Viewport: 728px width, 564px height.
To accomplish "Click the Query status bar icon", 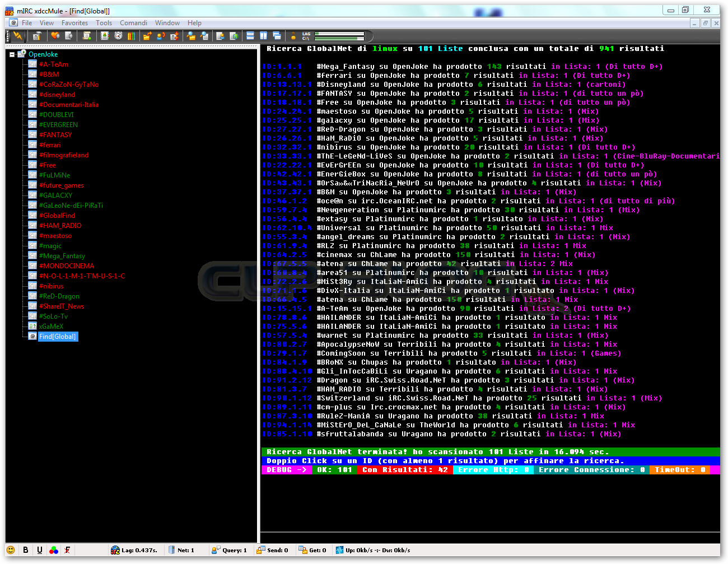I will click(x=216, y=550).
